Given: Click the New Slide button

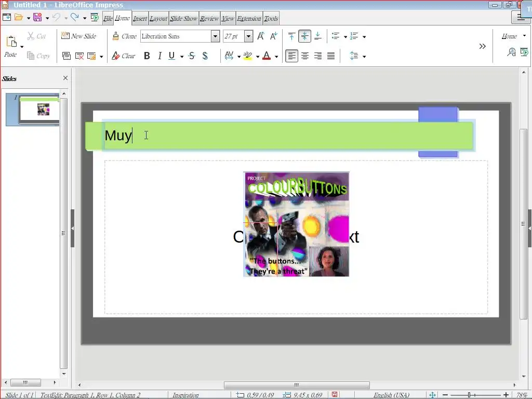Looking at the screenshot, I should (x=79, y=36).
